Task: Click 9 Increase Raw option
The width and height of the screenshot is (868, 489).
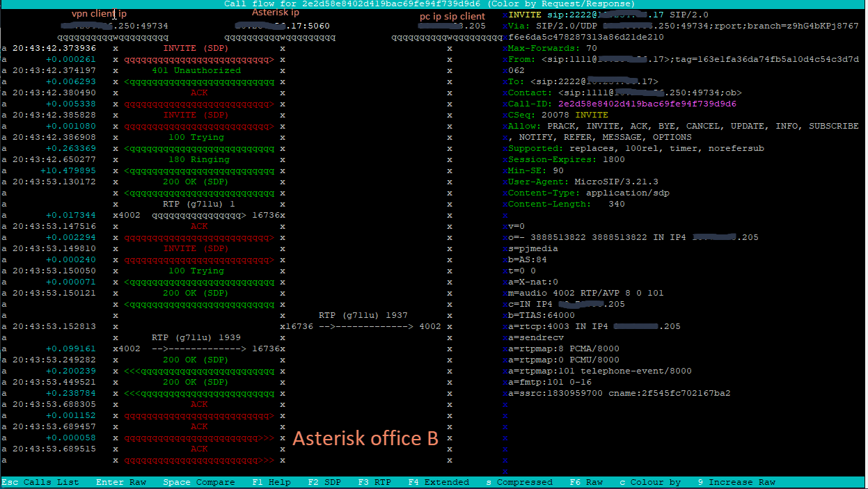Action: click(736, 482)
